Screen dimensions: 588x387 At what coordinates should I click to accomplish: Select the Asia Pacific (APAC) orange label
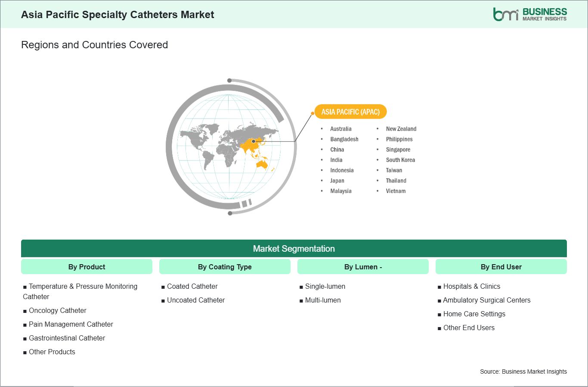pos(350,112)
